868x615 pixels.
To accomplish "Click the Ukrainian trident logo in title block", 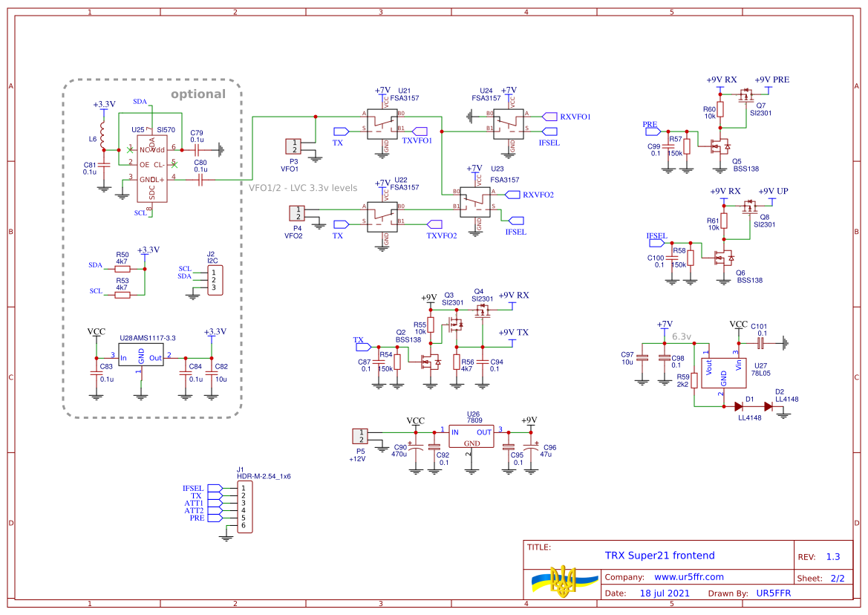I will pyautogui.click(x=564, y=583).
